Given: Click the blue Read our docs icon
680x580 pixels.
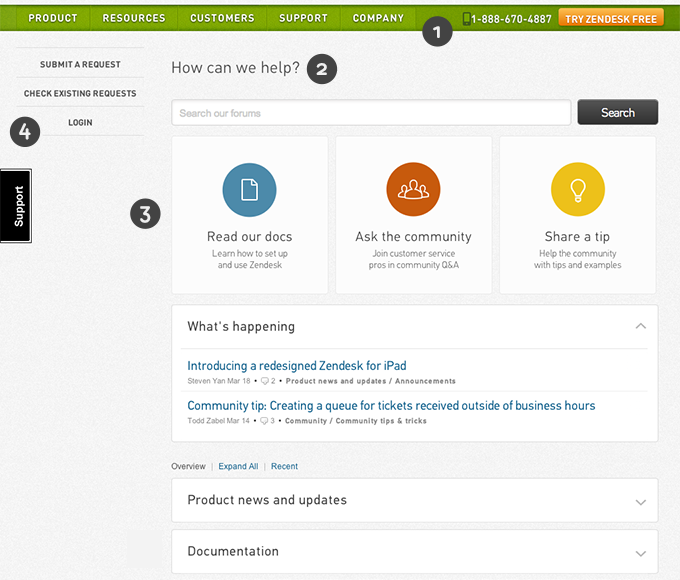Looking at the screenshot, I should 249,190.
